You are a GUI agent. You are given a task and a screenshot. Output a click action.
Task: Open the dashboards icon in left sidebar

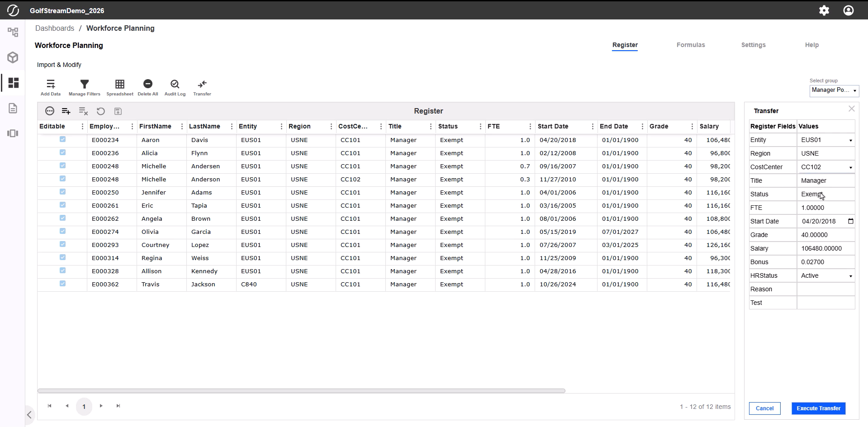click(14, 83)
